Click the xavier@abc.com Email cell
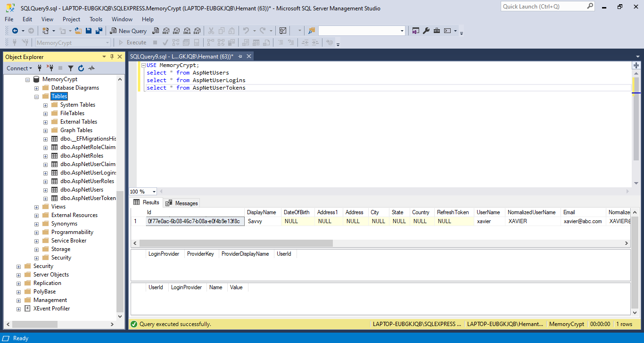644x343 pixels. pyautogui.click(x=583, y=221)
